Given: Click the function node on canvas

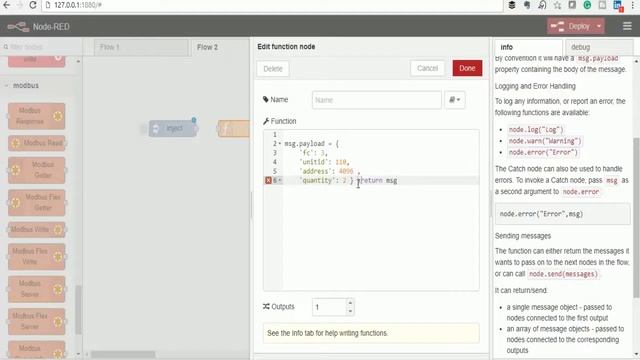Looking at the screenshot, I should tap(233, 129).
